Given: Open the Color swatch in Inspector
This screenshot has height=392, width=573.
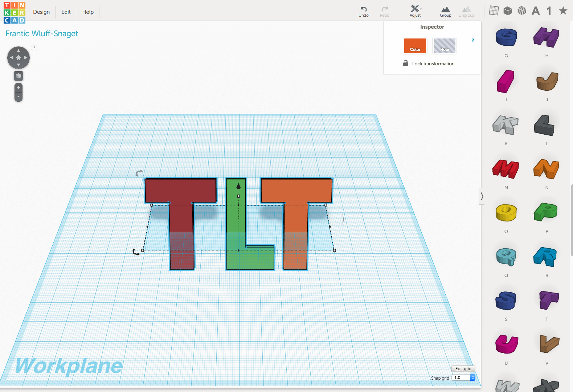Looking at the screenshot, I should point(415,46).
